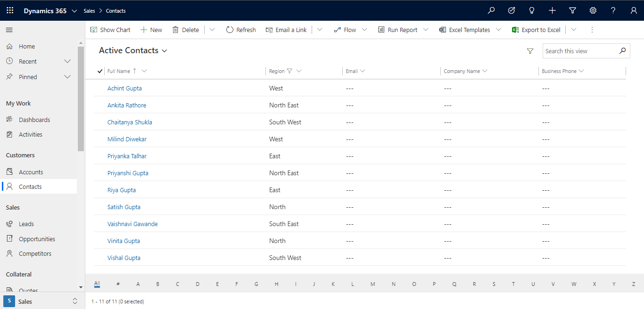Click the Region column filter icon
The image size is (644, 309).
[x=289, y=71]
